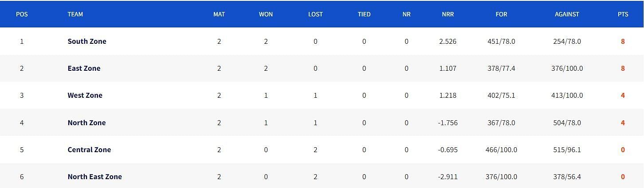Click North East Zone's AGAINST value 378/56.4
Image resolution: width=644 pixels, height=188 pixels.
pos(567,176)
